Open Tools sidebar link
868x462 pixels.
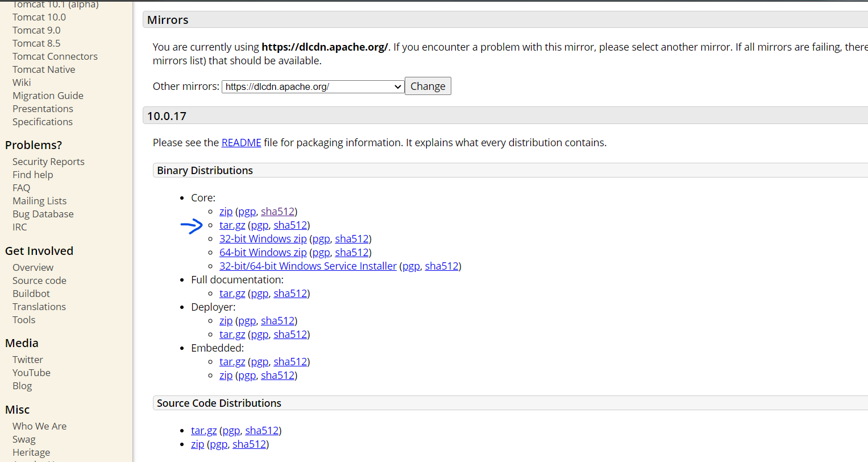[24, 320]
